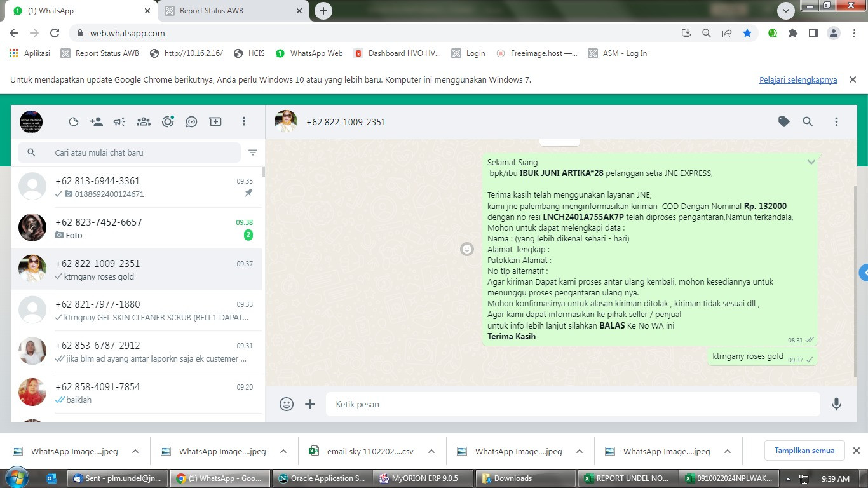
Task: Bookmark this page with star icon
Action: point(747,33)
